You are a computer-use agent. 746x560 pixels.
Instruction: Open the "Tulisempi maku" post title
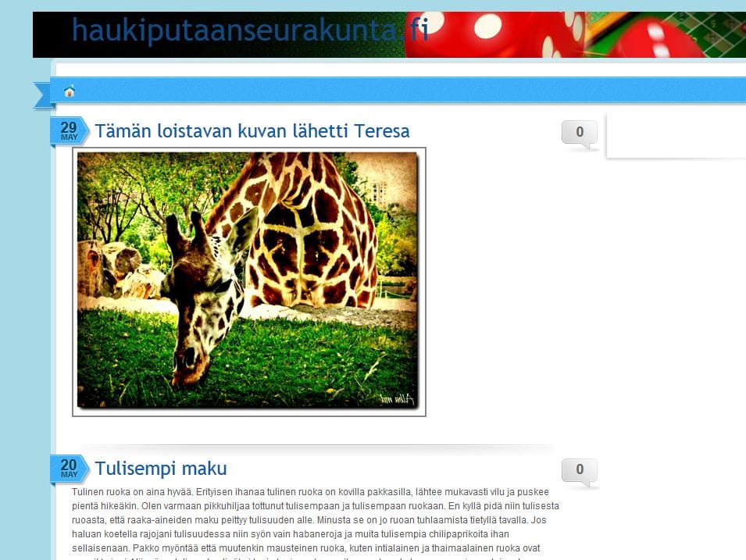[161, 468]
